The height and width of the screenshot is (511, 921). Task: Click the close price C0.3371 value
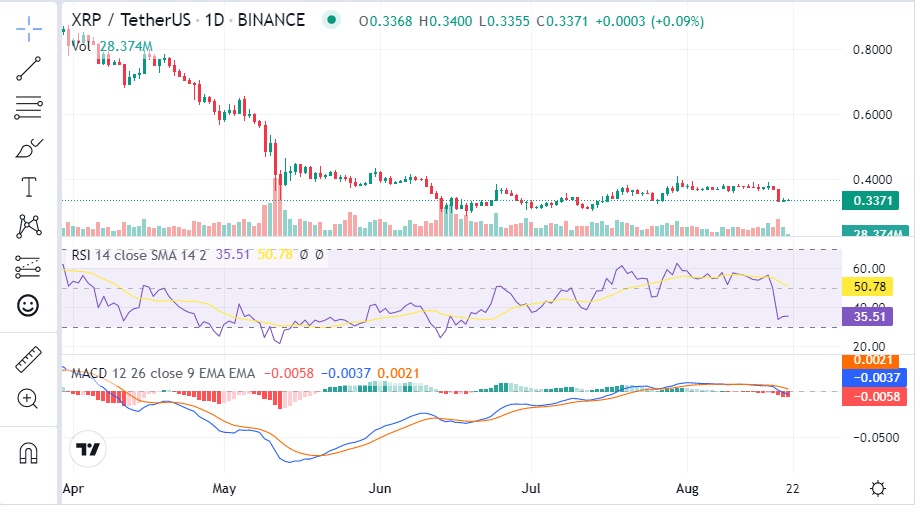tap(562, 21)
